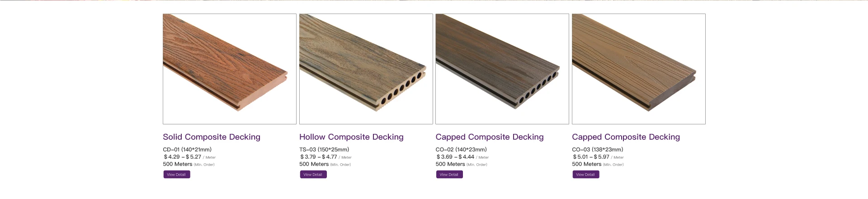This screenshot has width=868, height=199.
Task: Select the CO-02 (140*23mm) model text
Action: [461, 150]
